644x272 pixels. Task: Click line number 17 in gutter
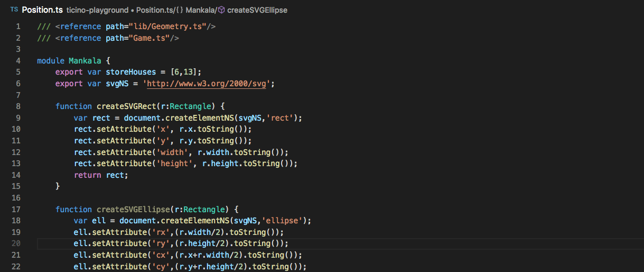[16, 209]
